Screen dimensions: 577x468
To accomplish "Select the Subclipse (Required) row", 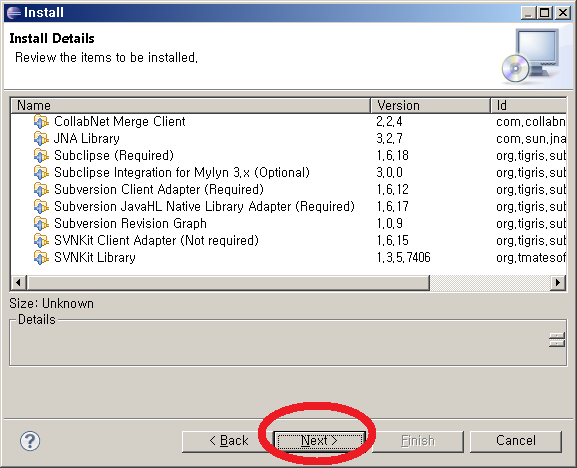I will pos(288,155).
